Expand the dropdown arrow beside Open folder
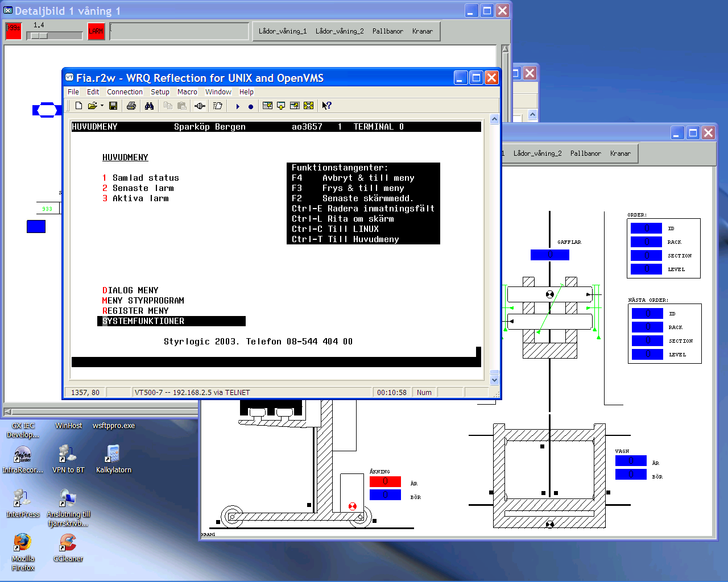The width and height of the screenshot is (728, 582). coord(102,106)
